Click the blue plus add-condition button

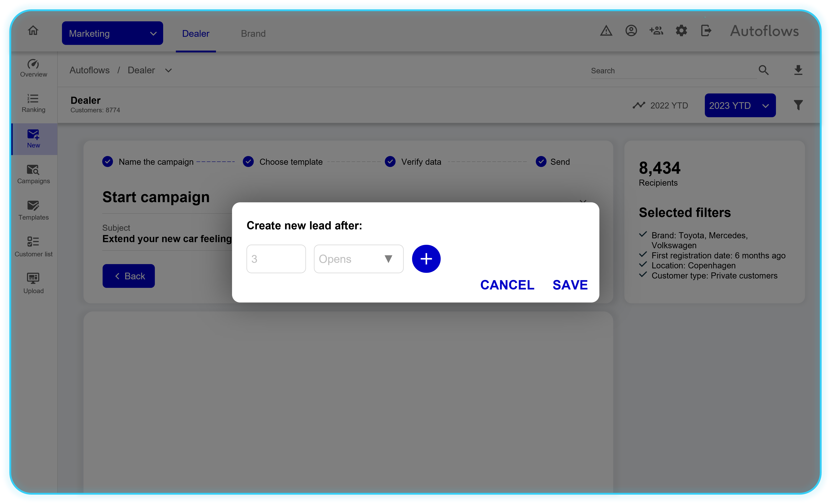tap(426, 259)
